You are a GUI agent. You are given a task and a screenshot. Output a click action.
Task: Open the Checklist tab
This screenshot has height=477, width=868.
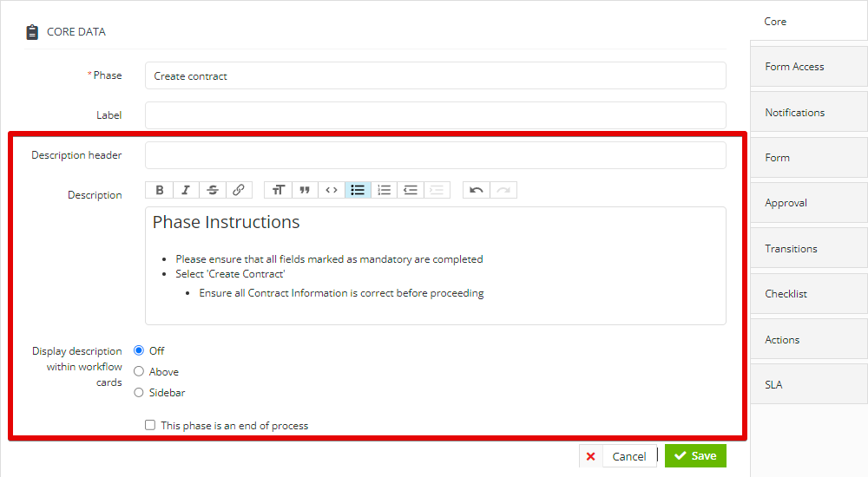[809, 294]
